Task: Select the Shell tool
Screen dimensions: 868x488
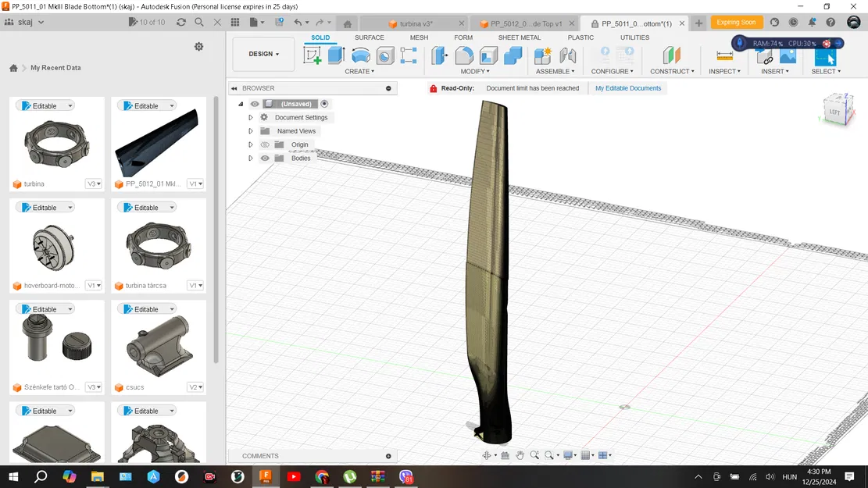Action: tap(488, 55)
